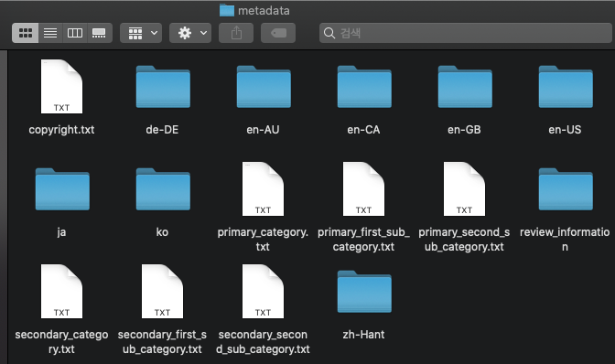The height and width of the screenshot is (364, 615).
Task: Select the review_information folder icon
Action: point(566,188)
